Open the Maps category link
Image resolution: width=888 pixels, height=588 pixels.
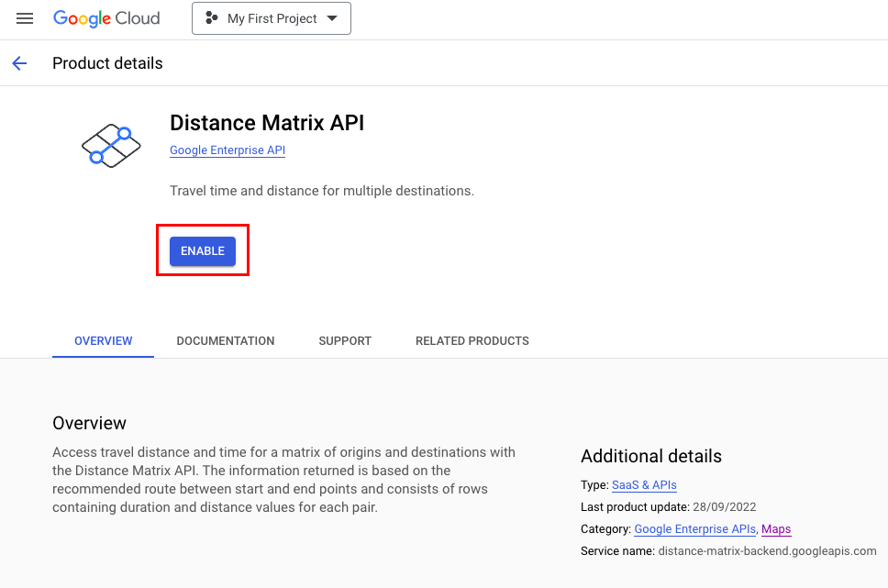(x=776, y=529)
